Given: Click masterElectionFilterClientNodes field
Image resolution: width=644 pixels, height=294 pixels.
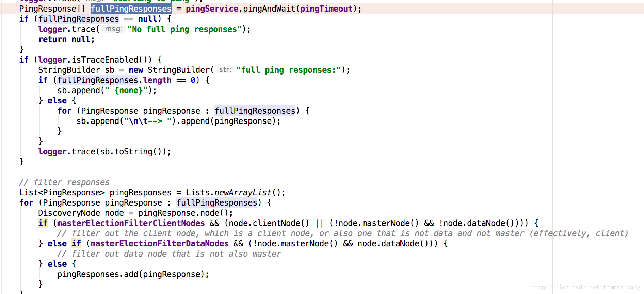Looking at the screenshot, I should tap(131, 223).
